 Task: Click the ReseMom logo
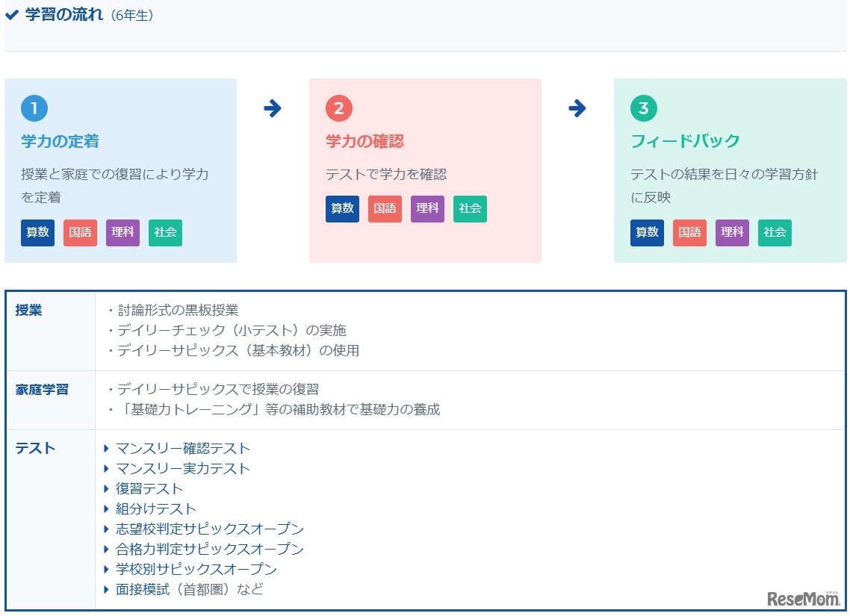point(804,599)
